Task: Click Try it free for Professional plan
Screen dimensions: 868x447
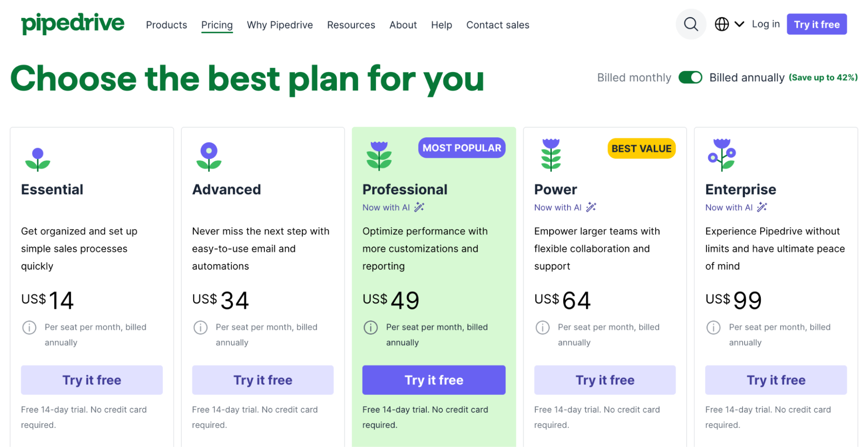Action: pyautogui.click(x=433, y=380)
